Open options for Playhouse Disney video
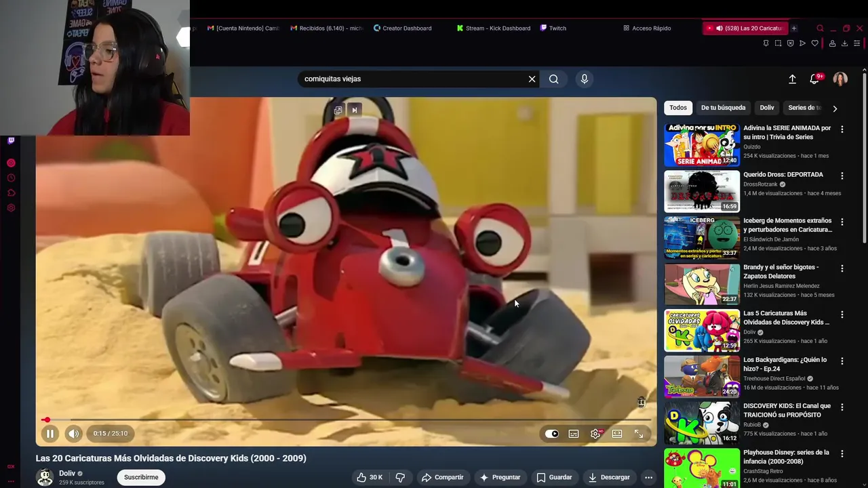 pyautogui.click(x=842, y=453)
